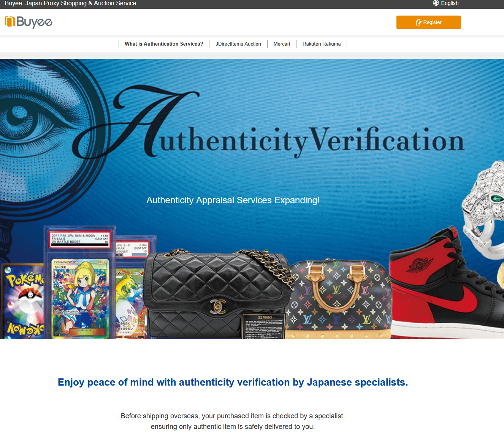This screenshot has height=446, width=504.
Task: Select the Mercari navigation link
Action: point(282,44)
